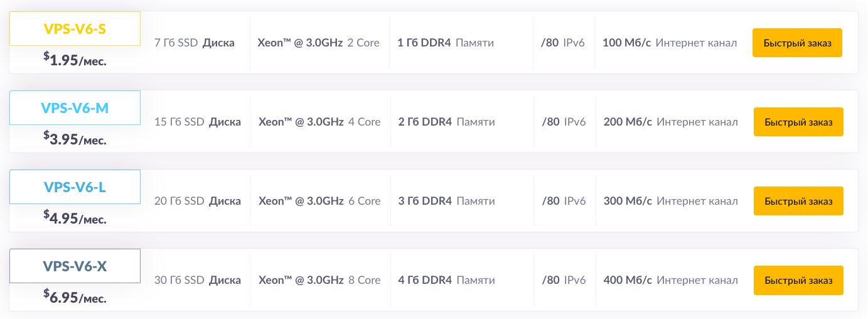Image resolution: width=868 pixels, height=319 pixels.
Task: Click the 30 Гб SSD disk spec
Action: coord(198,280)
